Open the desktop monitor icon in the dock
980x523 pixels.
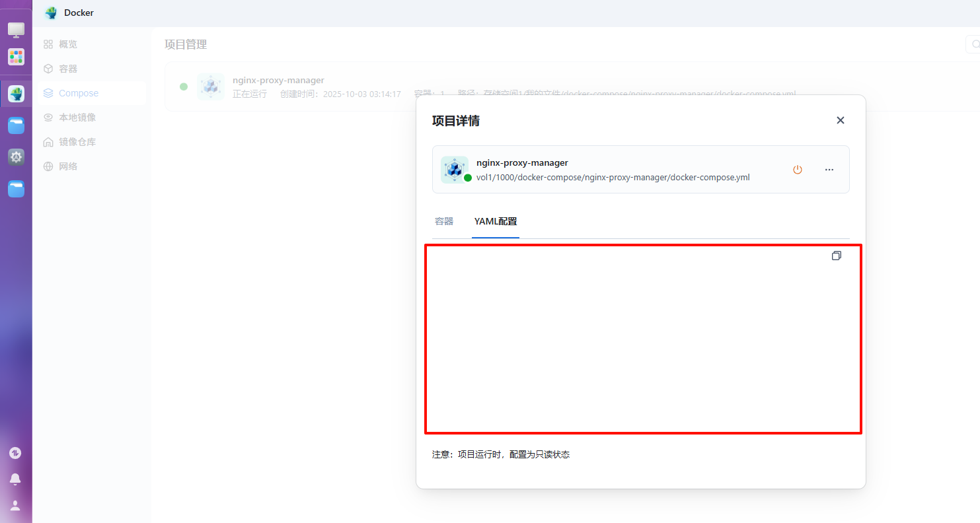16,30
